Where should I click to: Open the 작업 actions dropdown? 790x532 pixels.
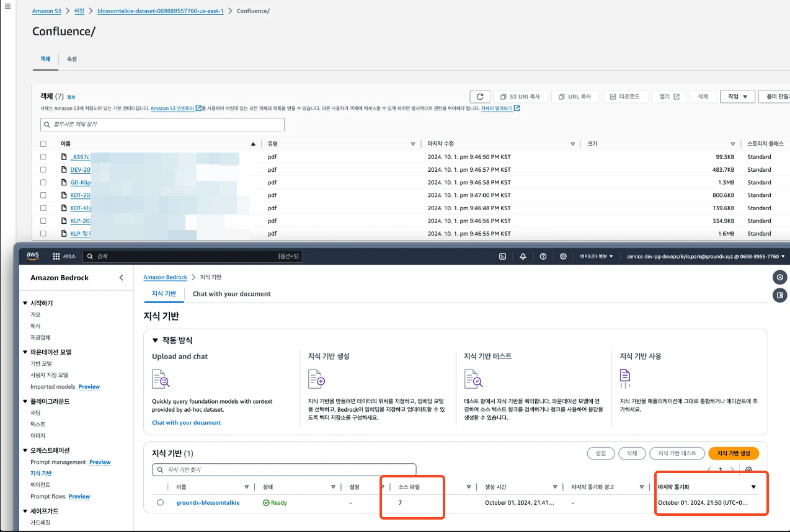coord(737,97)
